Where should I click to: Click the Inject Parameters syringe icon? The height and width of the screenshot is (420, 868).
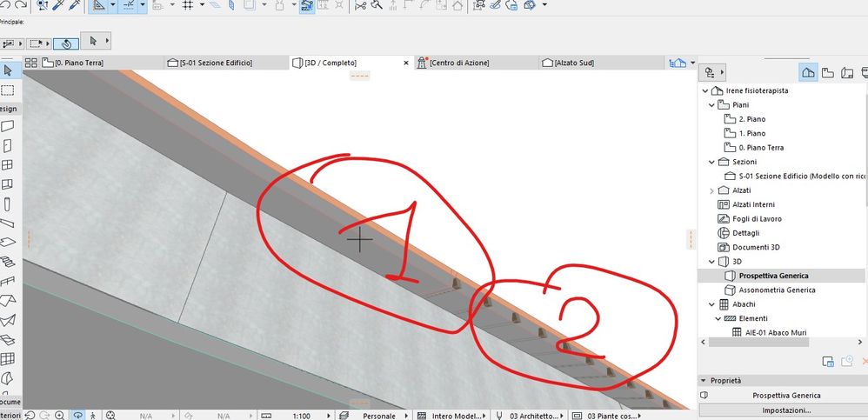(75, 5)
